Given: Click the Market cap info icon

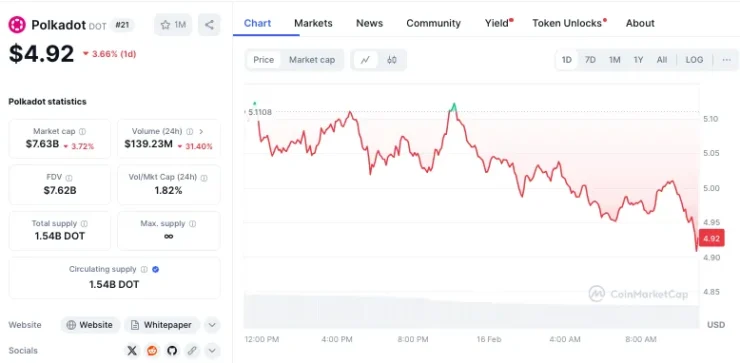Looking at the screenshot, I should (83, 132).
